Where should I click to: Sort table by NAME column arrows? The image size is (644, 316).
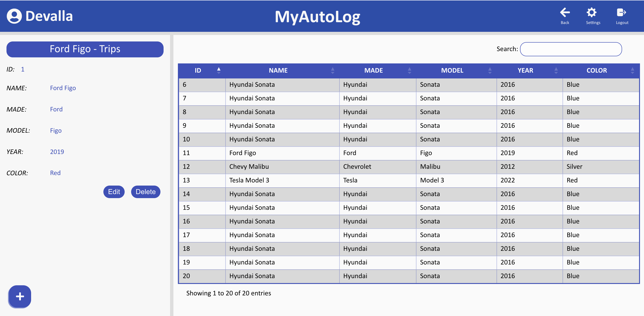(333, 70)
